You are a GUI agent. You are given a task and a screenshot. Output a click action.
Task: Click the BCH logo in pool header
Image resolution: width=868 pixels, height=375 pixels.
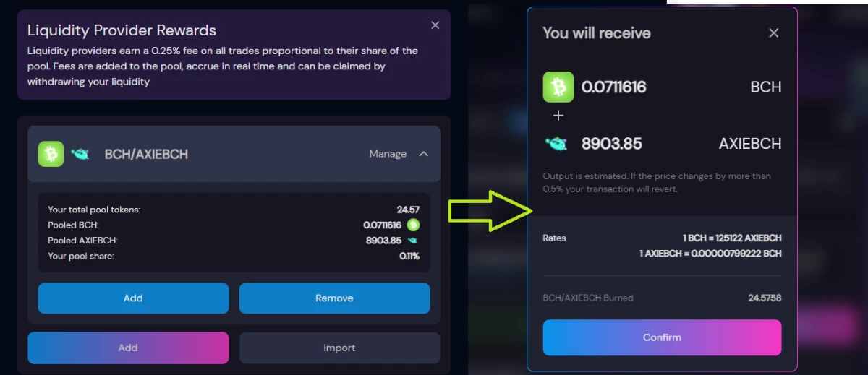[51, 154]
